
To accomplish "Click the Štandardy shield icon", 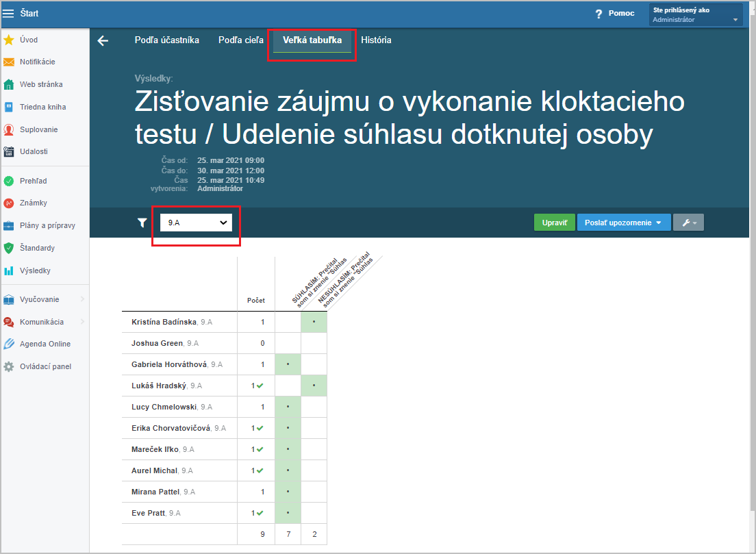I will (9, 249).
